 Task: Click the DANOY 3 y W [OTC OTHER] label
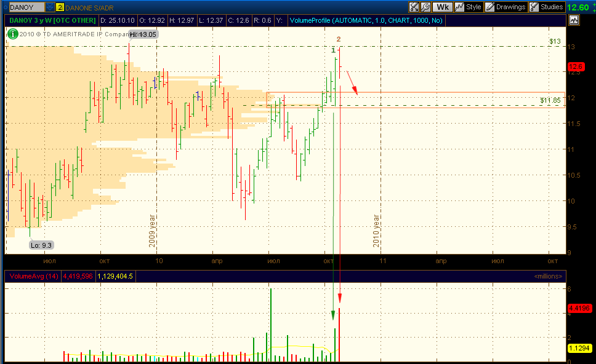click(52, 20)
